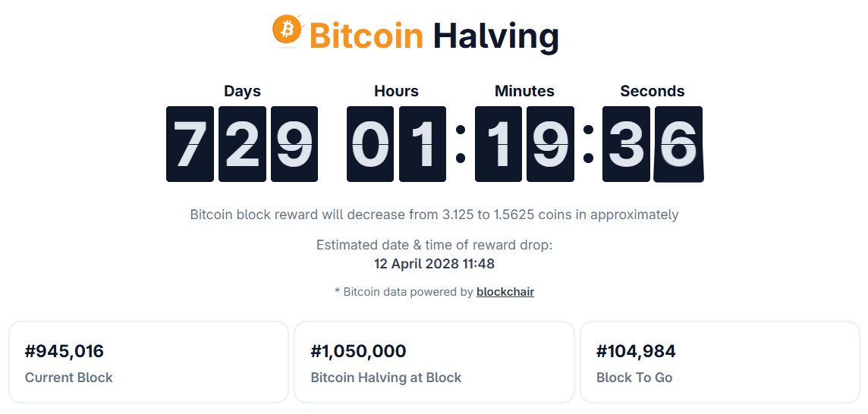Click the Bitcoin Halving page title
868x414 pixels.
pos(434,35)
